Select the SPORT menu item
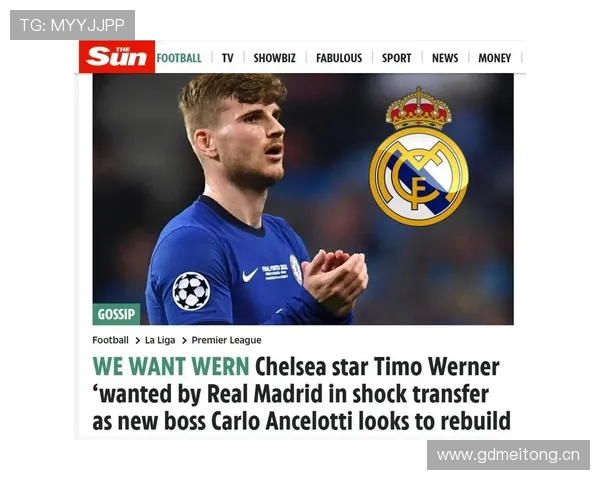The image size is (600, 480). point(396,58)
